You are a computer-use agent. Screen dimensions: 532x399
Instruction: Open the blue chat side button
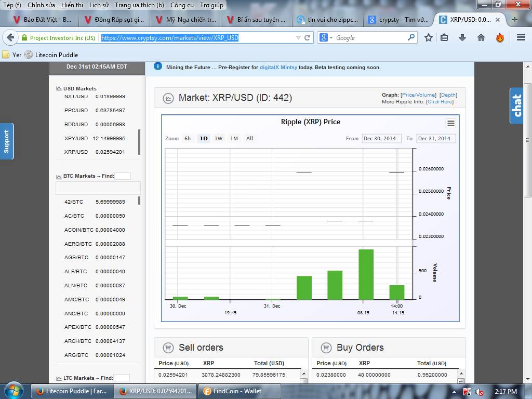pyautogui.click(x=516, y=105)
